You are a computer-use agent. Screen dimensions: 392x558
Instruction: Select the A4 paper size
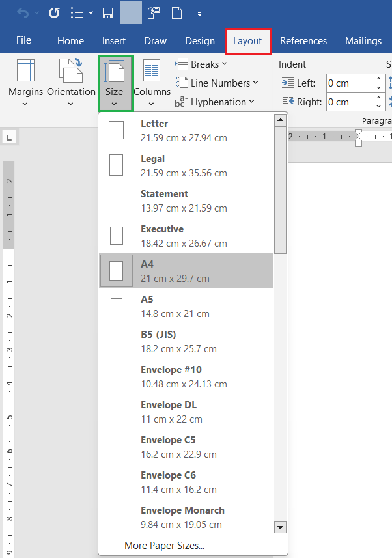click(x=186, y=271)
